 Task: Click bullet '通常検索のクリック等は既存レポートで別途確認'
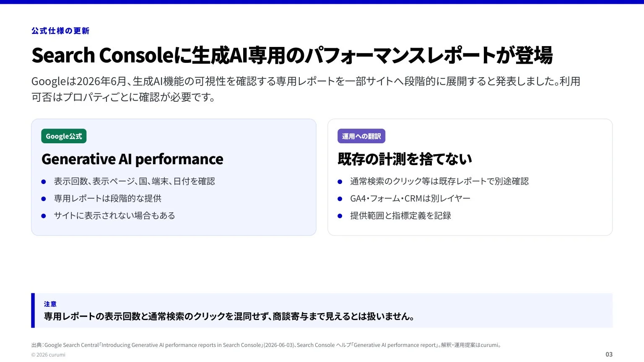click(x=439, y=181)
